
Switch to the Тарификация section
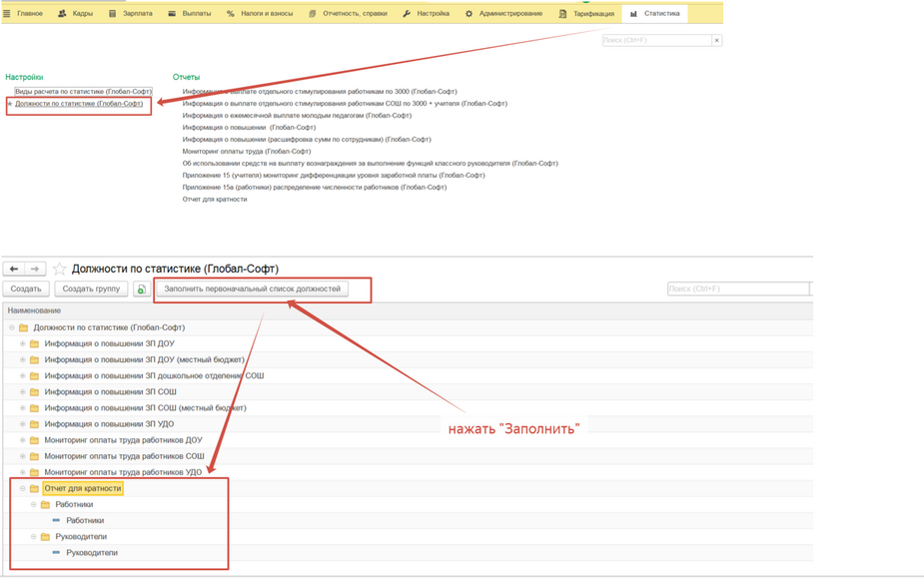587,14
